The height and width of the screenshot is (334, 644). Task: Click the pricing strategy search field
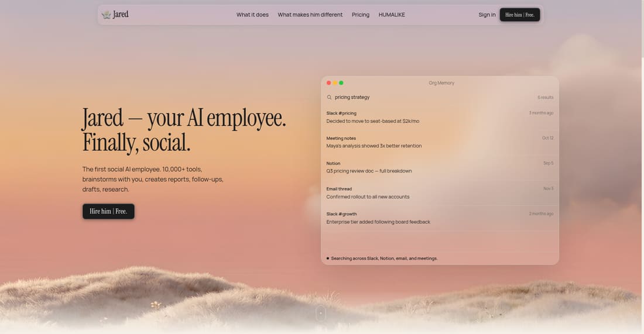pos(440,97)
